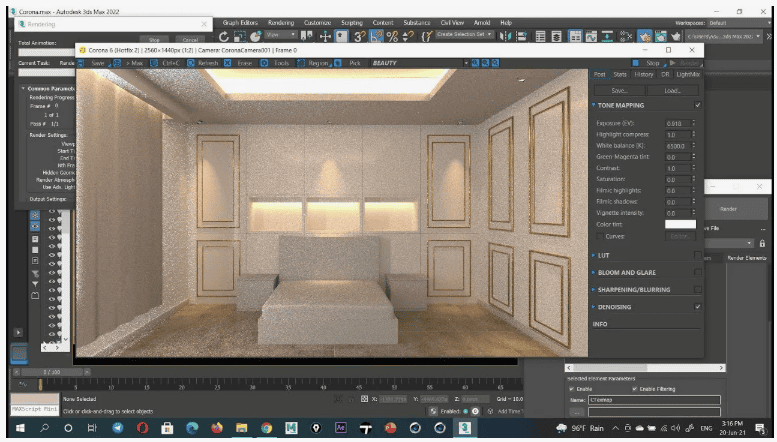Click Stop button in frame buffer toolbar
The image size is (777, 442).
pos(649,63)
